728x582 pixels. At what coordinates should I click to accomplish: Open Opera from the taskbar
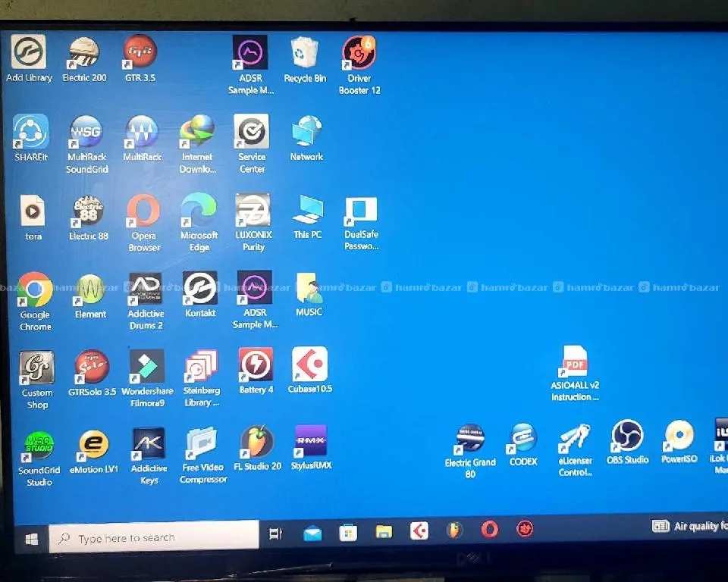(489, 529)
